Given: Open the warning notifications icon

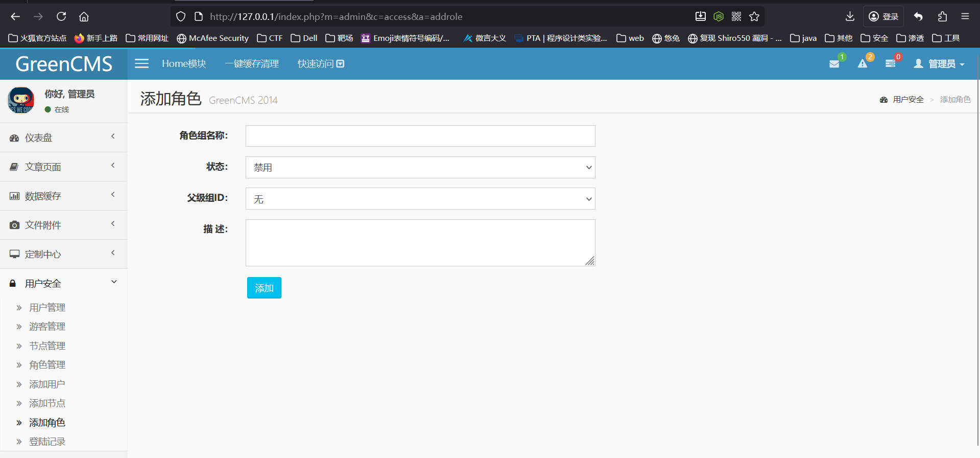Looking at the screenshot, I should 863,64.
